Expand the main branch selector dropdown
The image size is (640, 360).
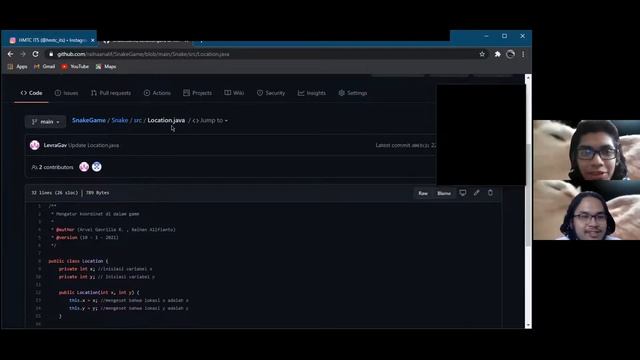coord(46,122)
